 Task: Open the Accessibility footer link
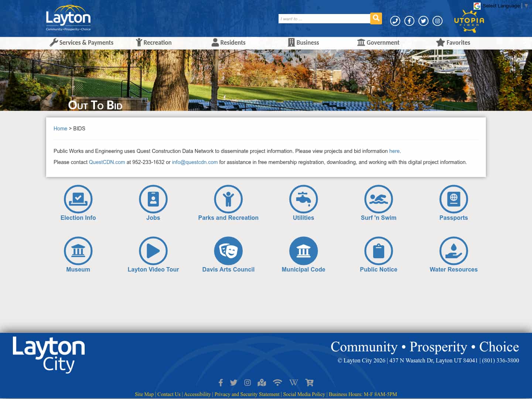197,394
